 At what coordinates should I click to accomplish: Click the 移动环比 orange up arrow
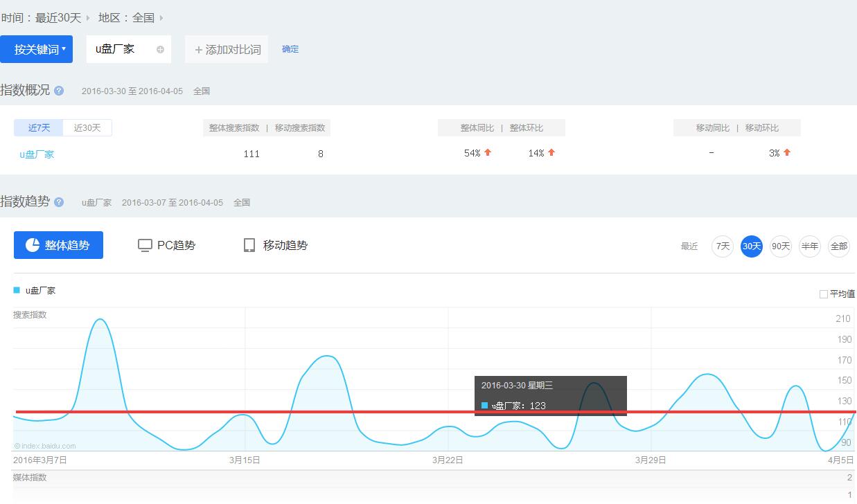[x=787, y=152]
